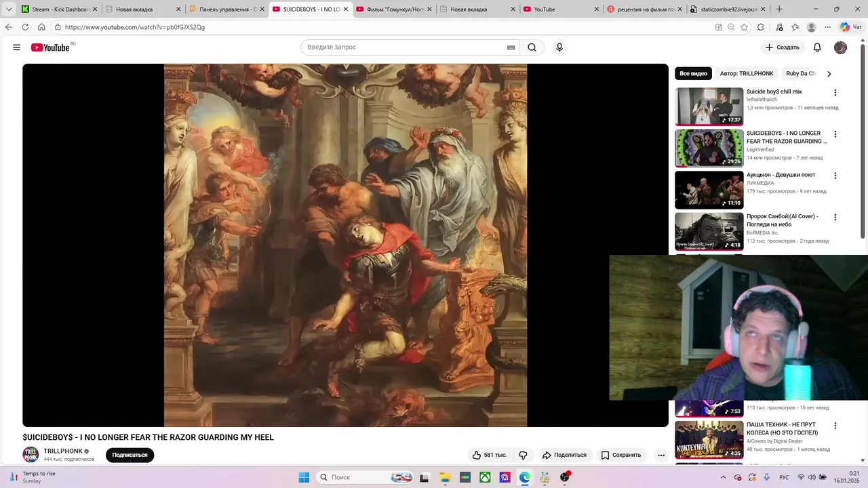
Task: Switch to the Stream - Kick Dashboard tab
Action: [x=58, y=9]
